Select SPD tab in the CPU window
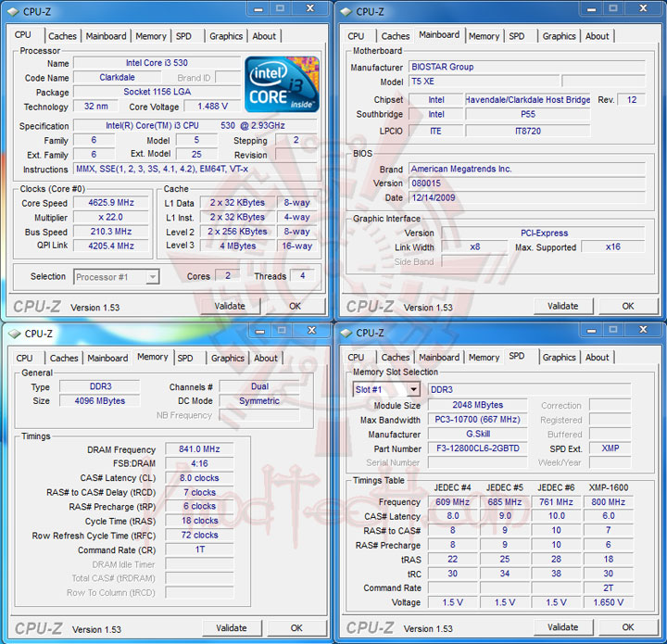This screenshot has height=644, width=667. (x=183, y=36)
